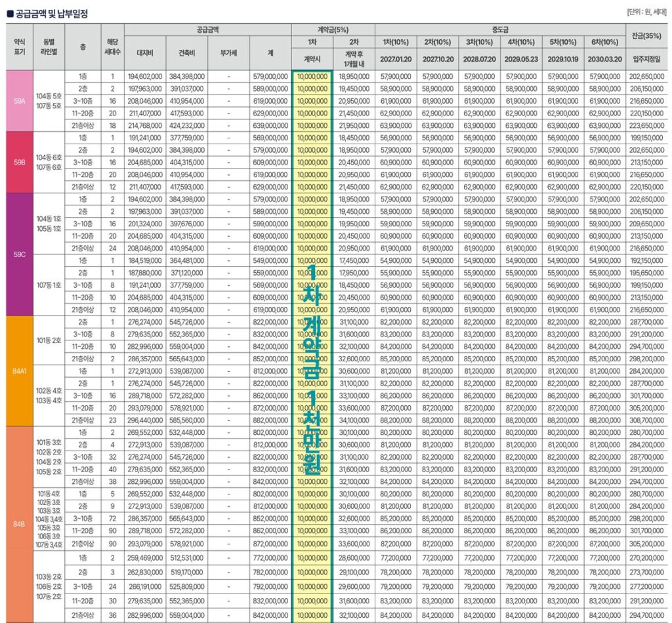Click the total price 549,000,000
This screenshot has height=623, width=672.
[270, 261]
